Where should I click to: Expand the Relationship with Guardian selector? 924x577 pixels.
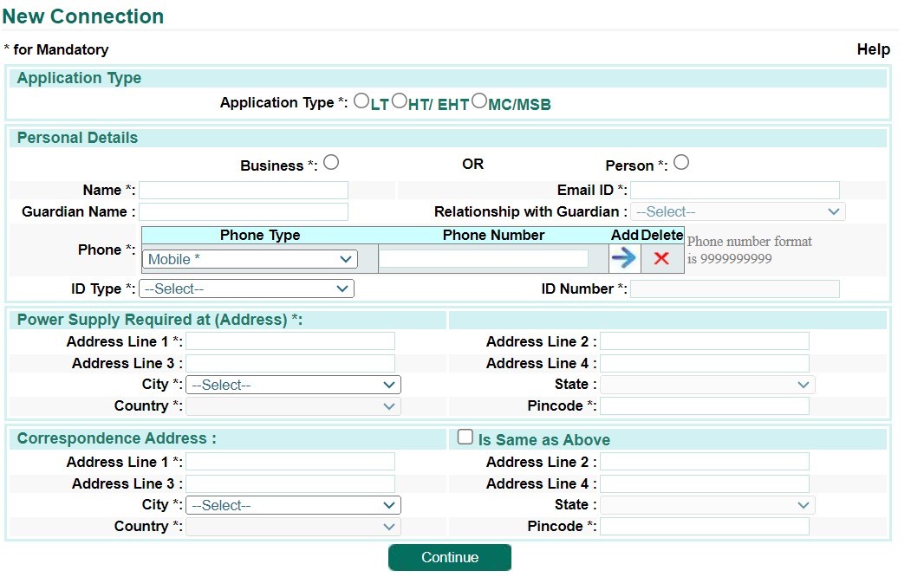pos(738,211)
